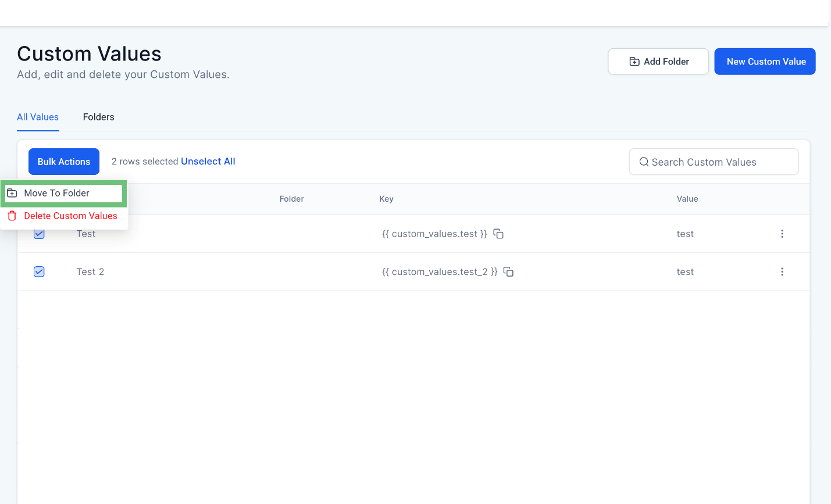Screen dimensions: 831x504
Task: Copy the custom_values.test key
Action: [x=498, y=234]
